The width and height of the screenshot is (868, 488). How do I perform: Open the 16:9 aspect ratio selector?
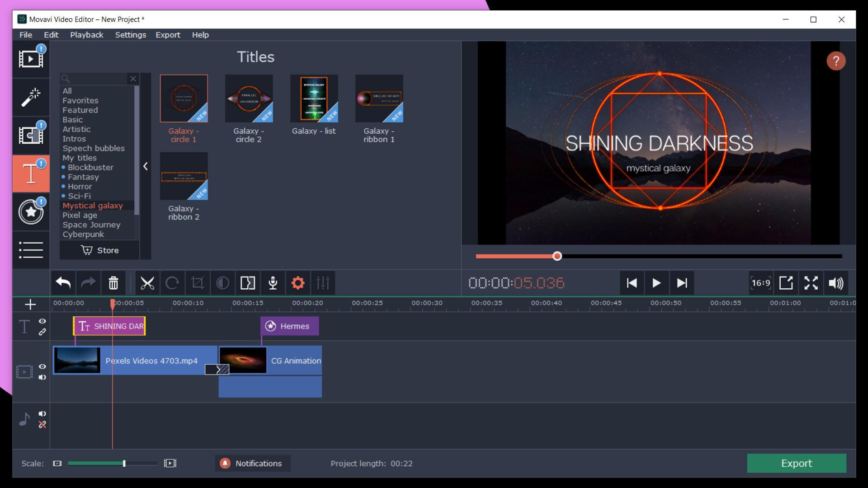click(x=761, y=283)
